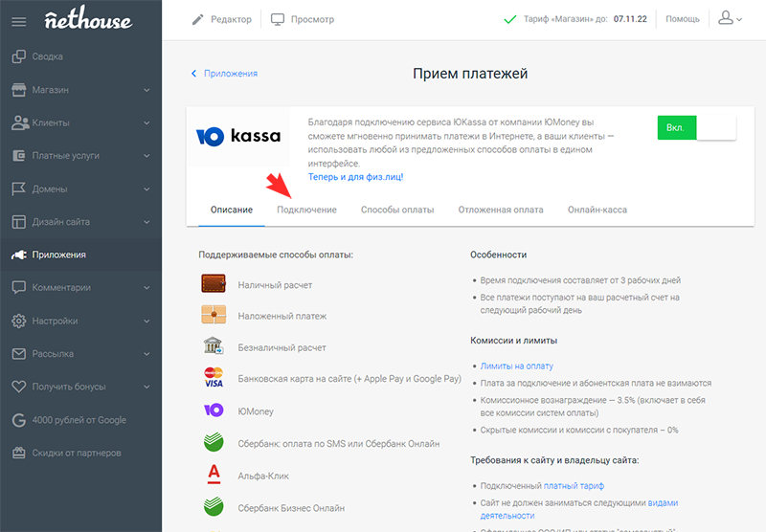Click the Помощь link in header
The height and width of the screenshot is (532, 766).
point(683,19)
